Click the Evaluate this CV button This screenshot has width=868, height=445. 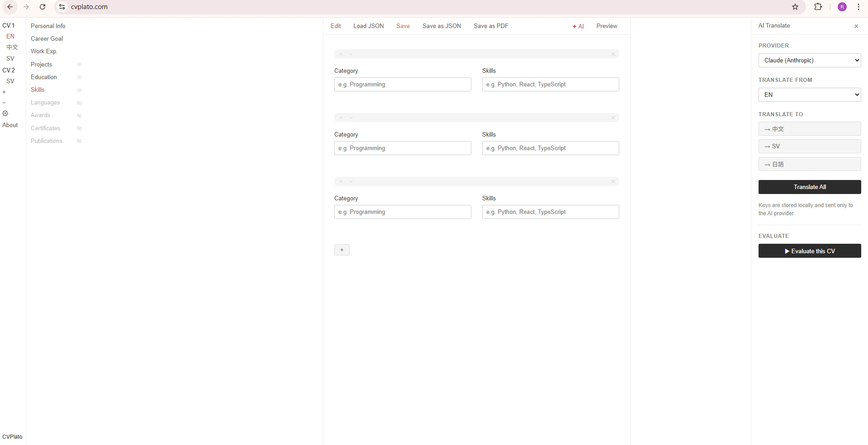809,251
